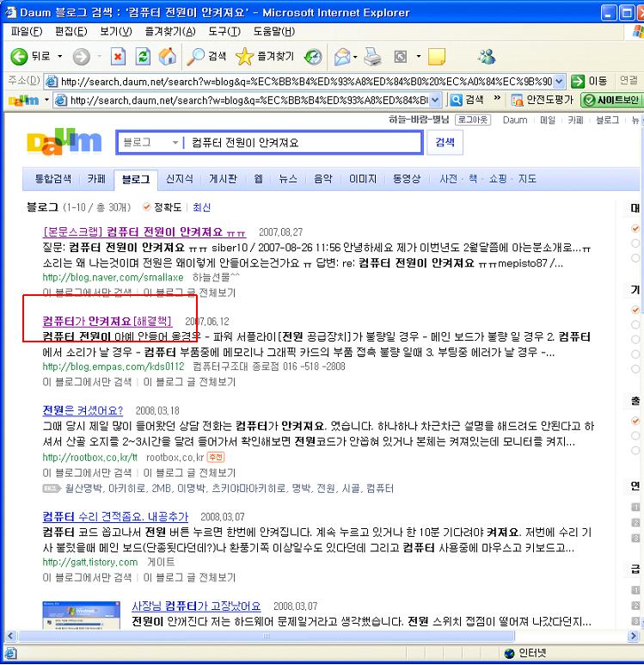
Task: Open the History clock icon
Action: 313,57
